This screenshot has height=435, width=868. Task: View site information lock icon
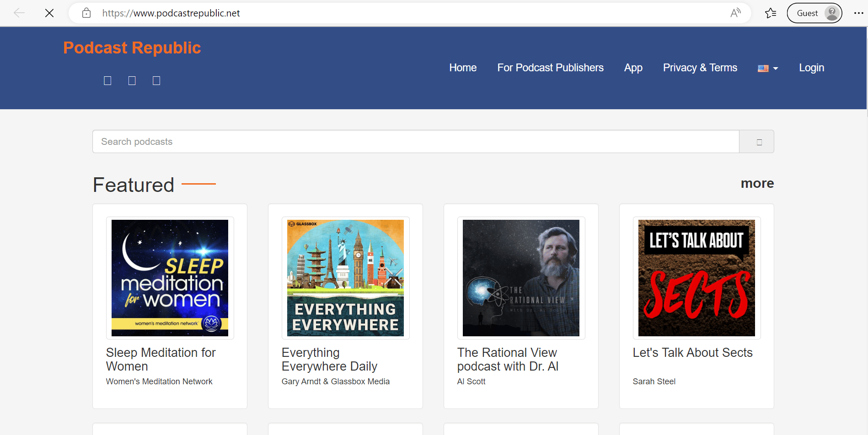[86, 13]
